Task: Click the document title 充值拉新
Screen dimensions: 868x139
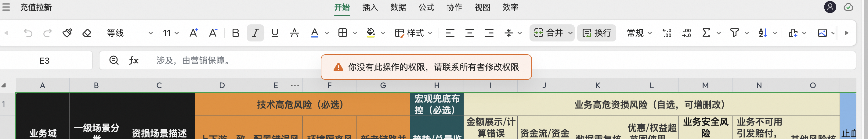Action: point(36,7)
